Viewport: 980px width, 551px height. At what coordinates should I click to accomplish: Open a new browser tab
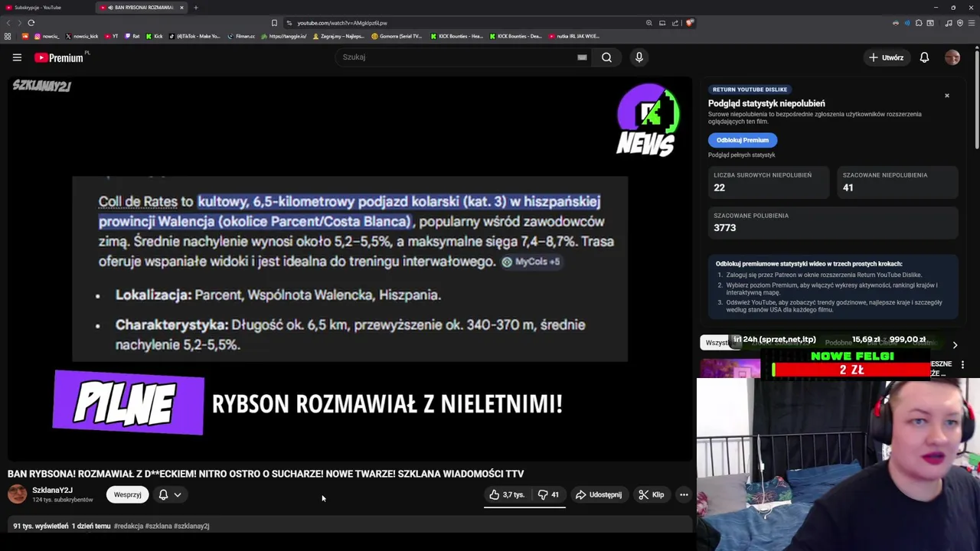pyautogui.click(x=196, y=8)
